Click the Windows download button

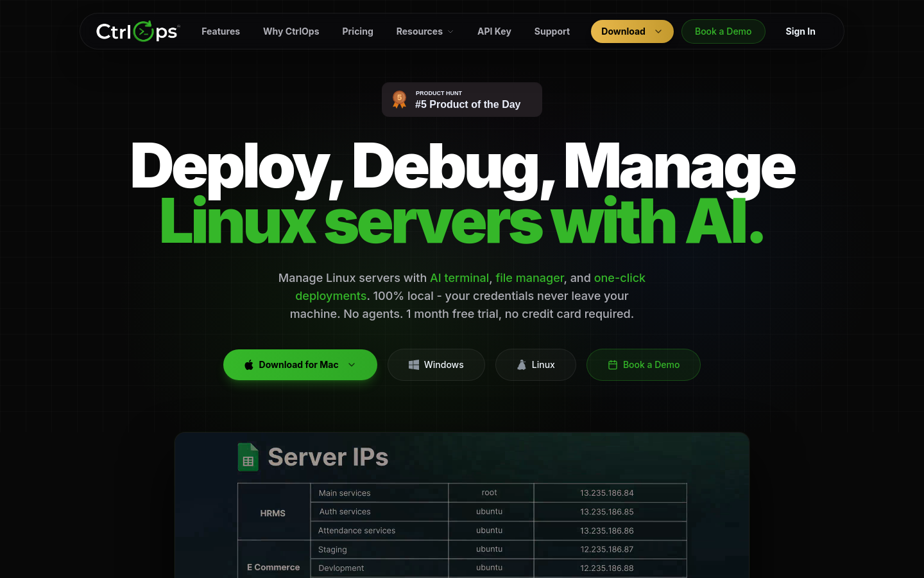pos(436,365)
